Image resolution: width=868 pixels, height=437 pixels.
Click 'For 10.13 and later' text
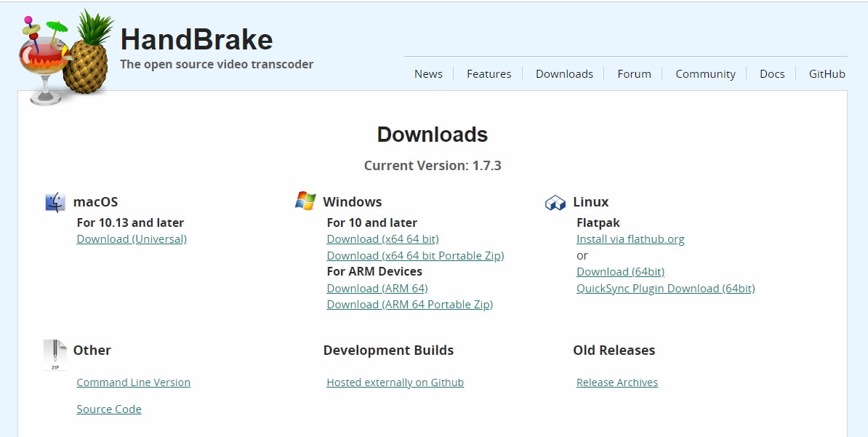130,222
